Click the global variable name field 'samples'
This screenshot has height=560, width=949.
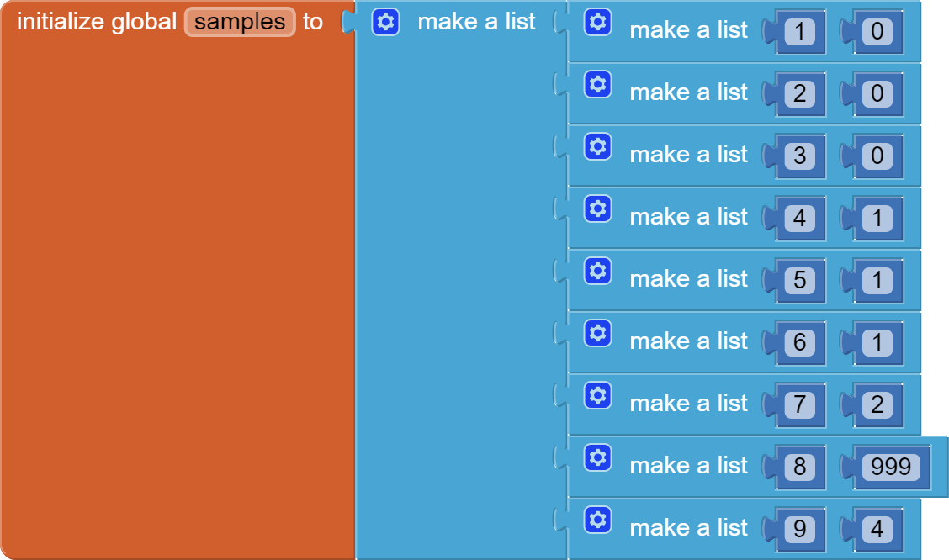(x=240, y=22)
